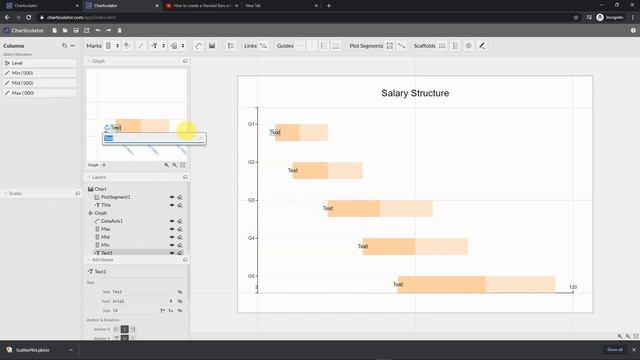640x360 pixels.
Task: Fit the glyph view to panel
Action: tap(182, 165)
